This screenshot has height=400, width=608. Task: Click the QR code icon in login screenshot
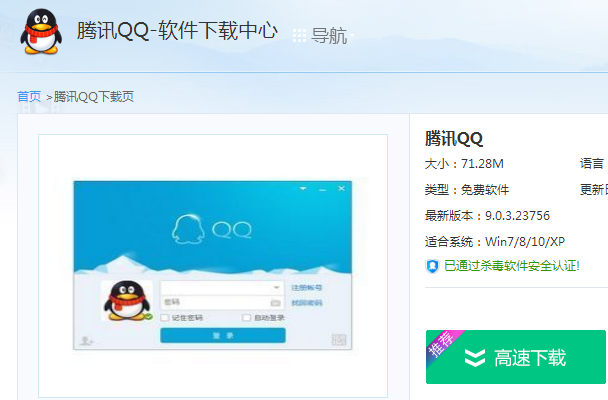tap(339, 340)
